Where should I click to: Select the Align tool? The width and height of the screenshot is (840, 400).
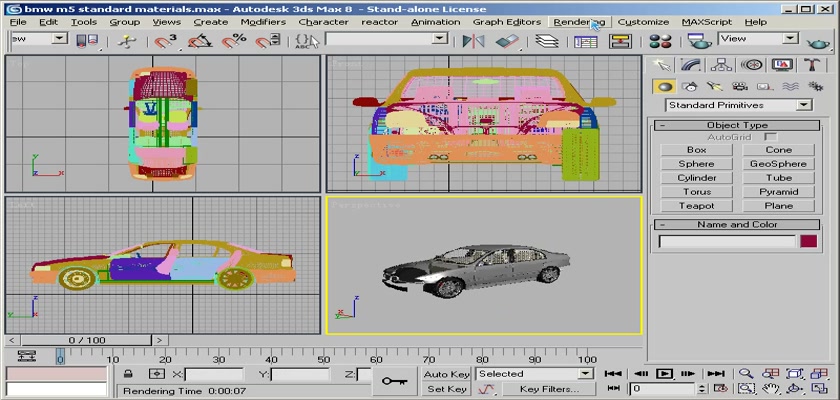click(x=507, y=41)
